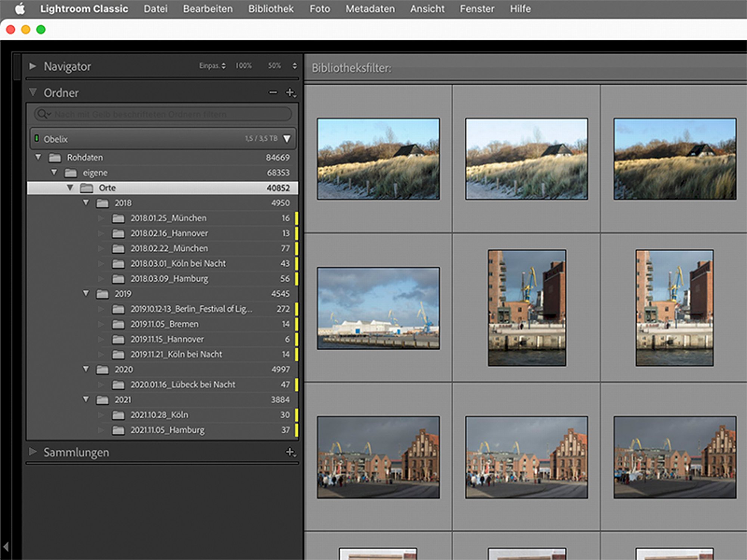Viewport: 747px width, 560px height.
Task: Open the Bibliothek menu
Action: (271, 9)
